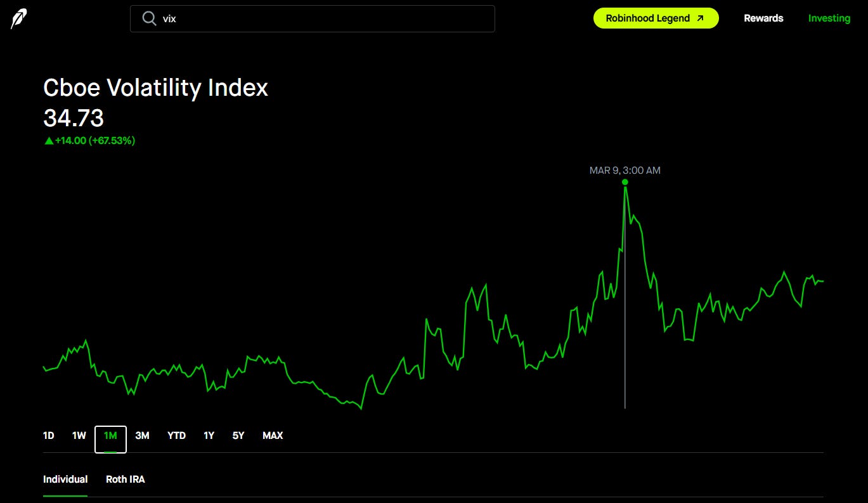The width and height of the screenshot is (868, 503).
Task: Select the MAX chart range
Action: 273,436
